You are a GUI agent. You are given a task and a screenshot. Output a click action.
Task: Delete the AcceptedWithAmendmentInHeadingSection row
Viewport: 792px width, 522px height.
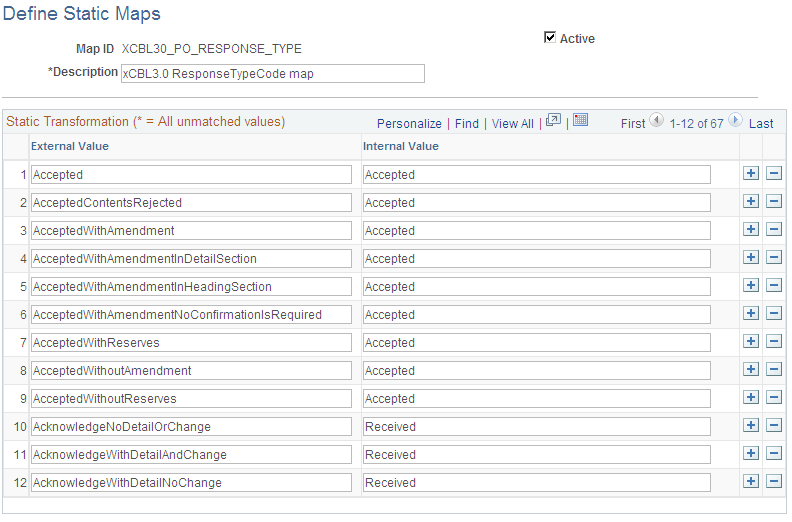(x=774, y=286)
